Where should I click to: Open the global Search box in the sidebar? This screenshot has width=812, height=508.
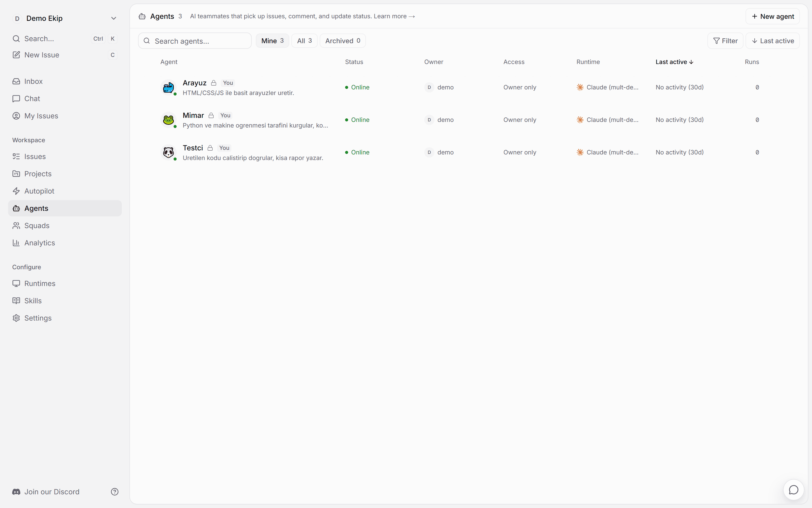point(65,39)
